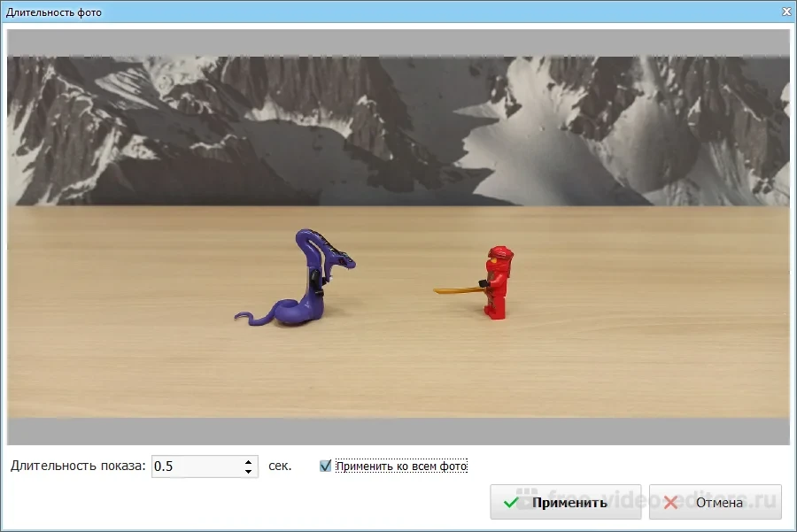Click the Длительность показа label

pyautogui.click(x=78, y=466)
